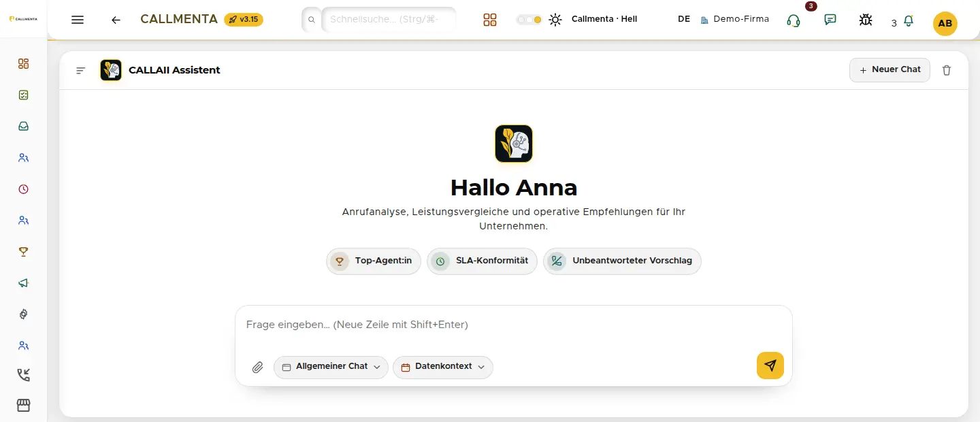Click the Hallo Anna heading
The width and height of the screenshot is (980, 422).
click(514, 187)
